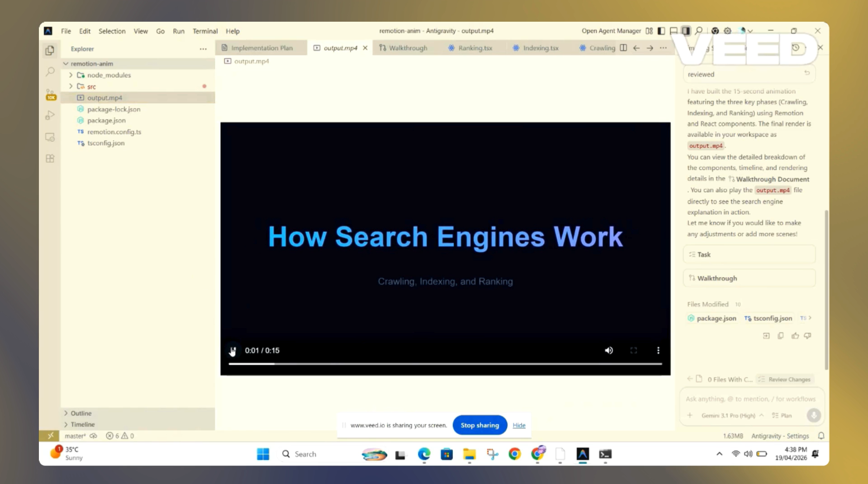Give thumbs down to agent response

pyautogui.click(x=807, y=336)
